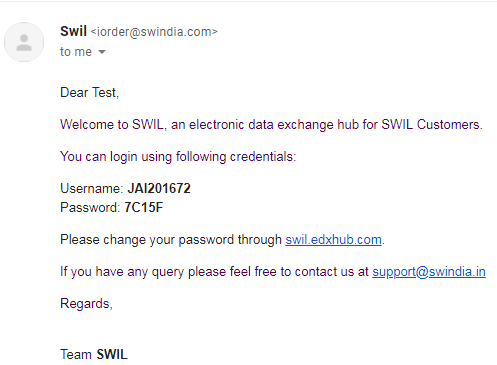Screen dimensions: 497x365
Task: Expand recipient details arrow beside "to me"
Action: (x=102, y=52)
